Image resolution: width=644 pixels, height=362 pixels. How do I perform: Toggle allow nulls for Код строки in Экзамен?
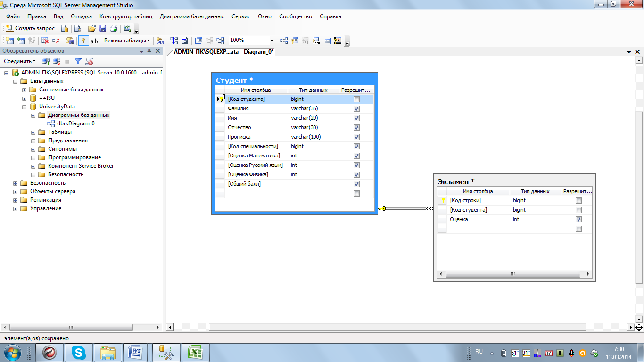579,200
